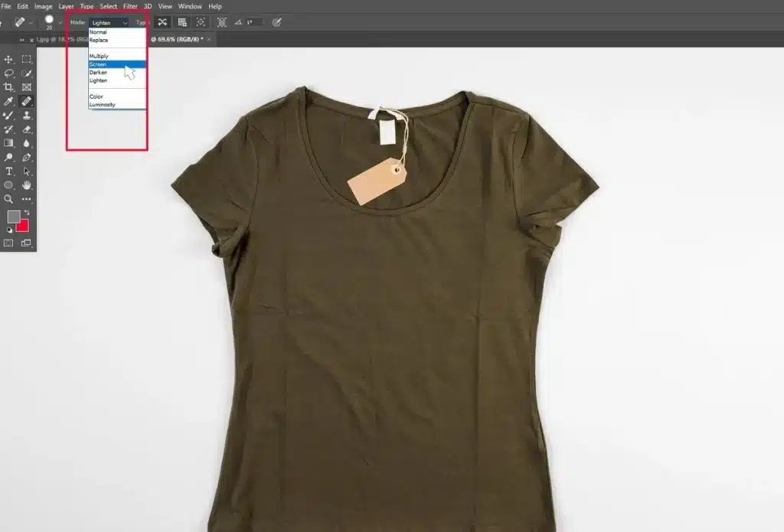Select the Move tool
Image resolution: width=784 pixels, height=532 pixels.
pos(9,59)
